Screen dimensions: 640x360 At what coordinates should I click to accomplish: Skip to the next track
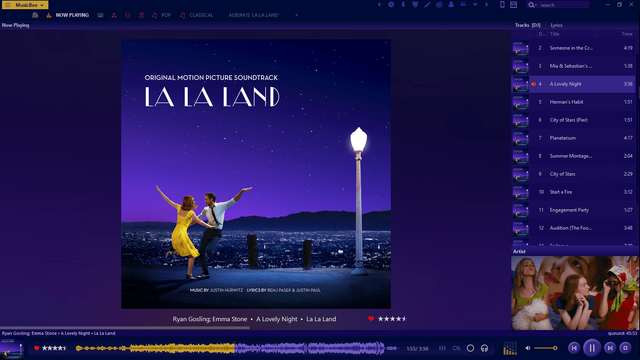610,348
